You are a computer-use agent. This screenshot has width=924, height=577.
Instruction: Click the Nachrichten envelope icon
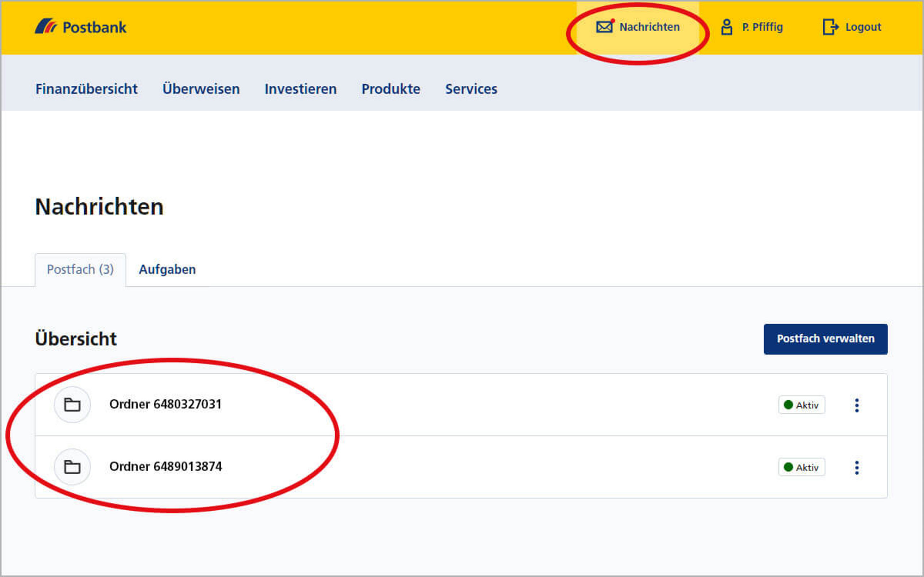603,27
